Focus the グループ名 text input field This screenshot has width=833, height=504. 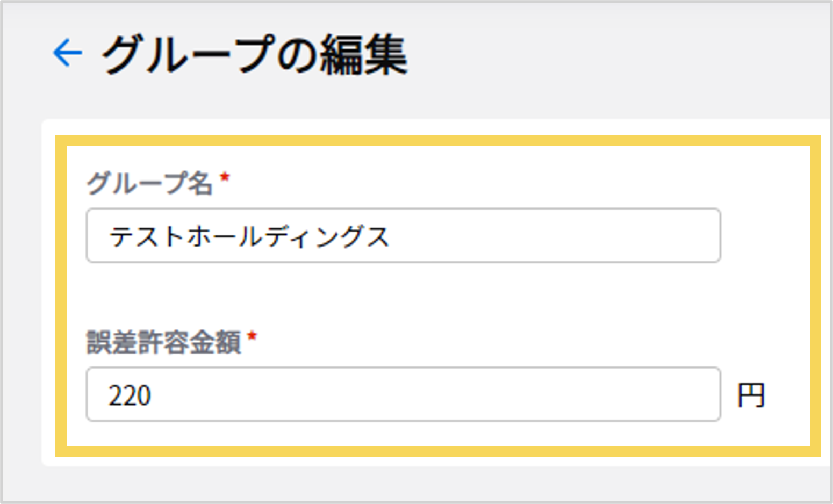point(403,236)
